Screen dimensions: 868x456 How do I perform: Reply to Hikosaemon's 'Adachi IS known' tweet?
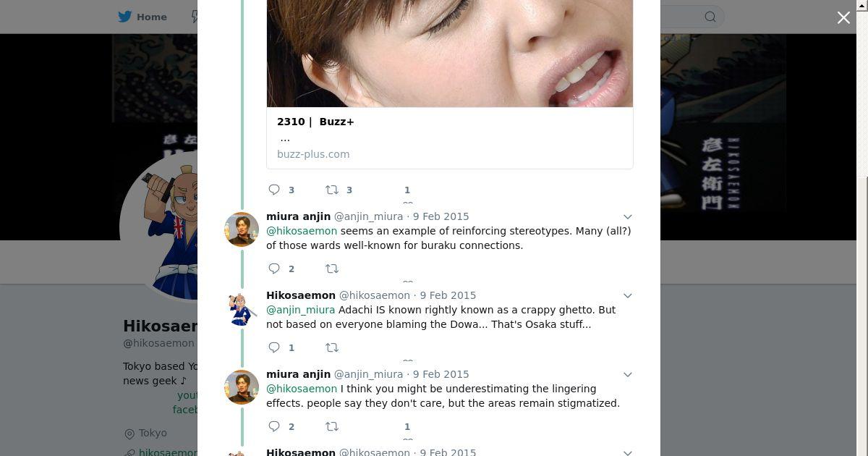click(x=275, y=347)
